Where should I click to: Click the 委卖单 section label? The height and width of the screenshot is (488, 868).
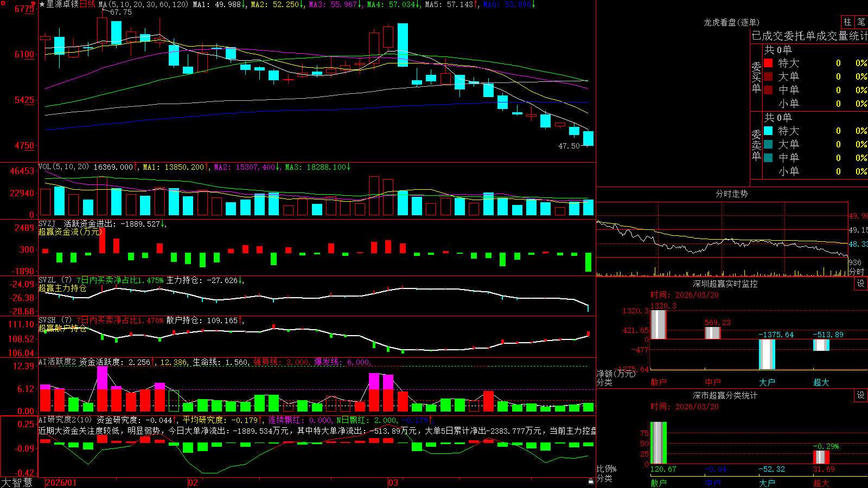(x=756, y=145)
